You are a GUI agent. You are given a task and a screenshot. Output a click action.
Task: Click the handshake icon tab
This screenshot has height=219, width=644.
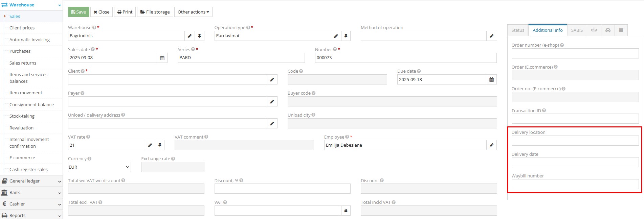click(x=594, y=30)
